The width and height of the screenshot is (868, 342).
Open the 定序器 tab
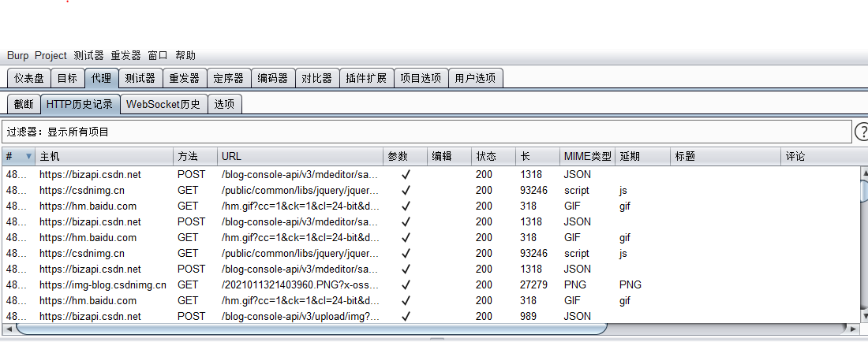229,78
